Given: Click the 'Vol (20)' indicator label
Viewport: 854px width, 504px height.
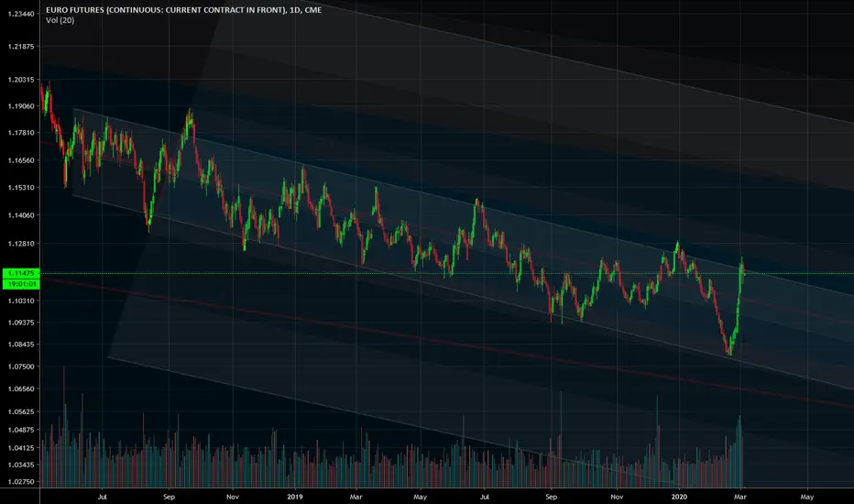Looking at the screenshot, I should [x=60, y=20].
